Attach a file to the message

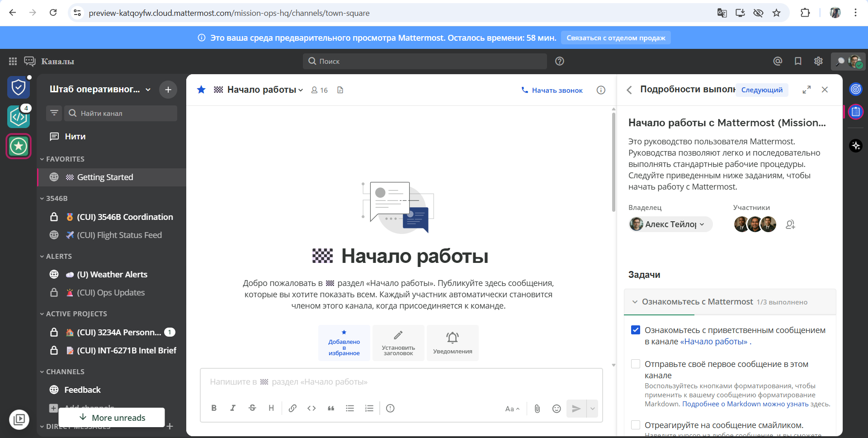(x=537, y=408)
